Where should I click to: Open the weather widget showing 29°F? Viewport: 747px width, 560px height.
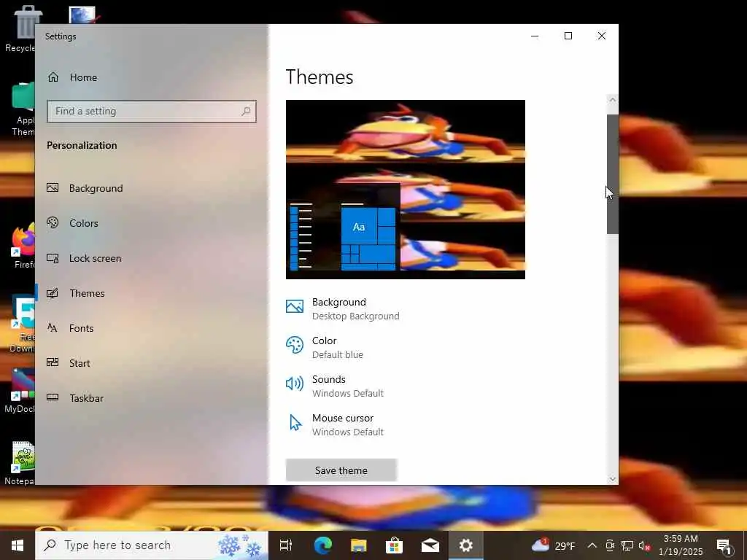[554, 545]
